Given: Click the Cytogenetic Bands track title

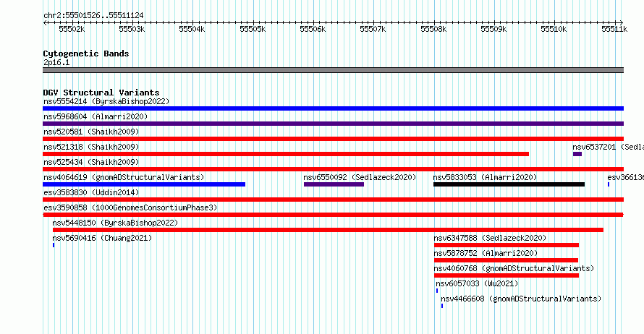Looking at the screenshot, I should (86, 53).
